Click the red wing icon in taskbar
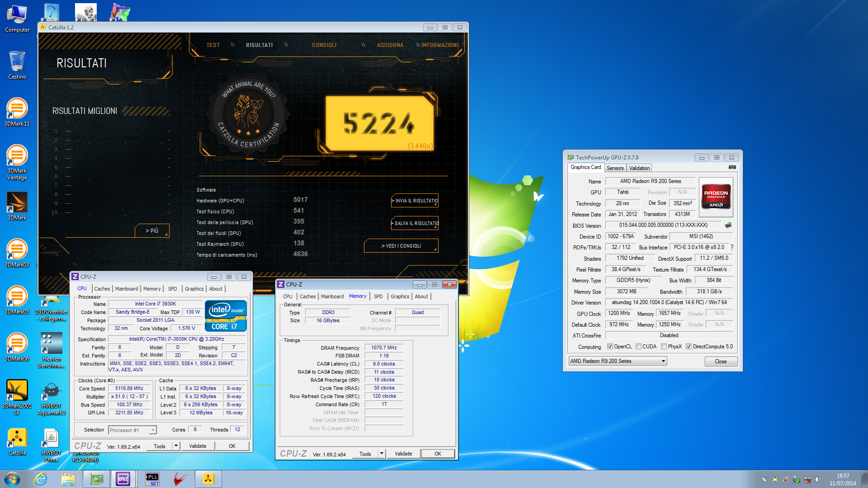The image size is (868, 488). tap(180, 479)
